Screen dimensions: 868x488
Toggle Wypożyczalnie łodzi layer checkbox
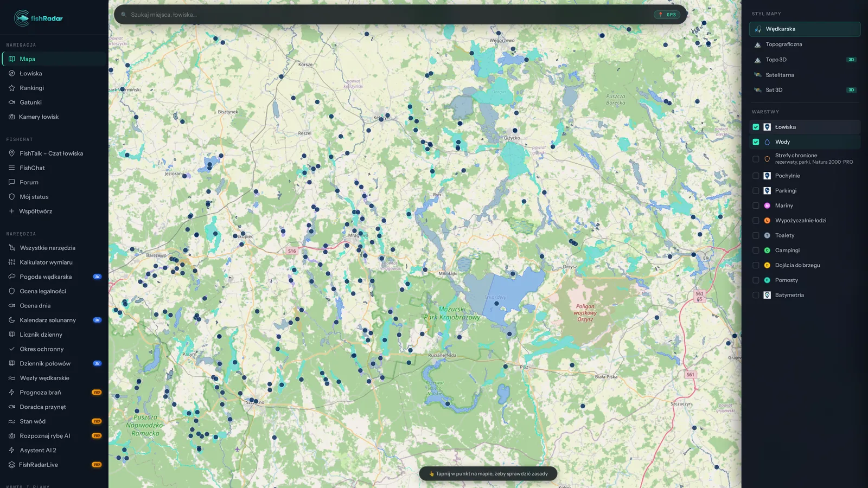756,221
